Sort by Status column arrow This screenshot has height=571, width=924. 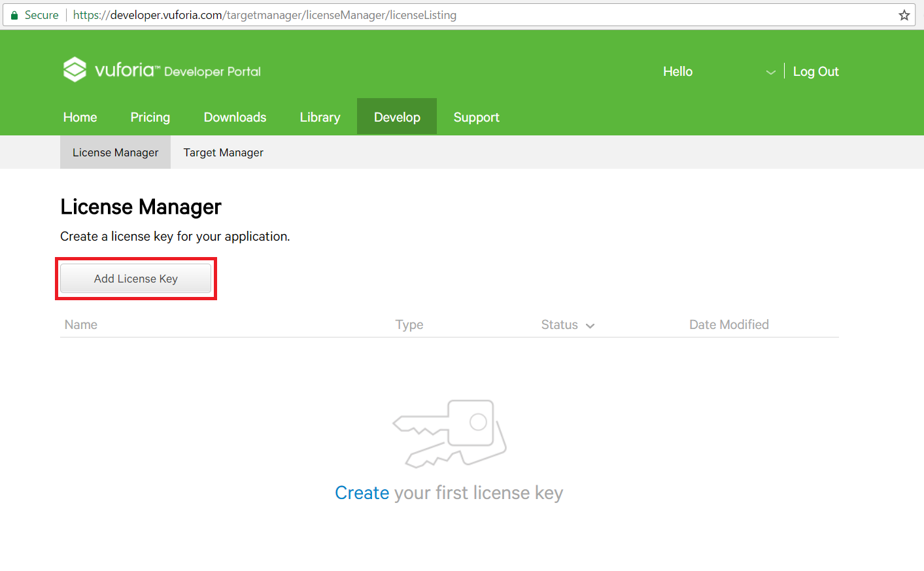point(590,326)
